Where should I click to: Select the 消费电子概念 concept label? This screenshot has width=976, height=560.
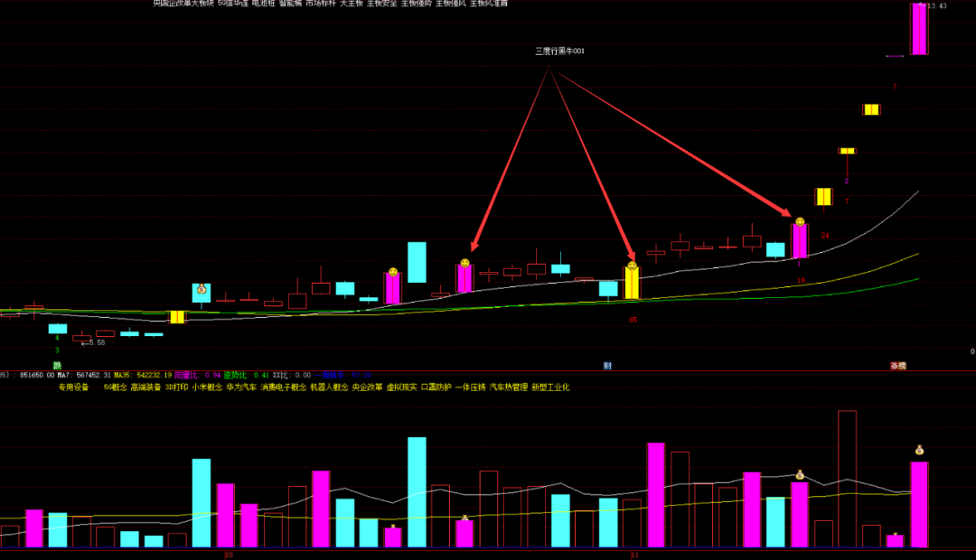283,387
